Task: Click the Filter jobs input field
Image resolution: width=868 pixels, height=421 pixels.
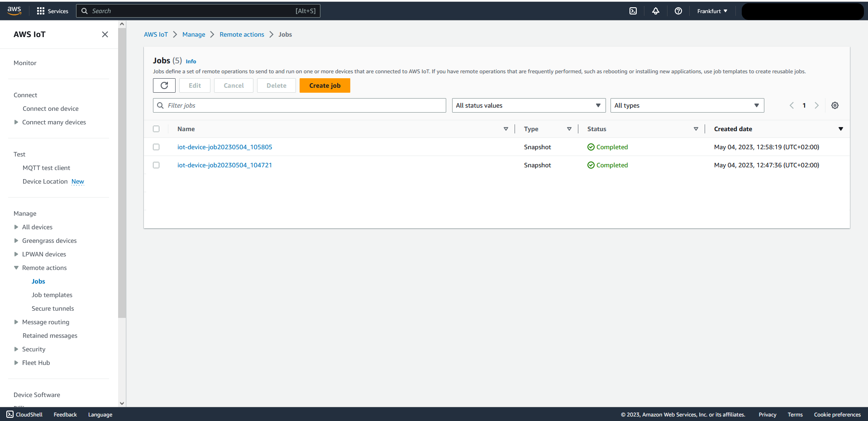Action: [300, 105]
